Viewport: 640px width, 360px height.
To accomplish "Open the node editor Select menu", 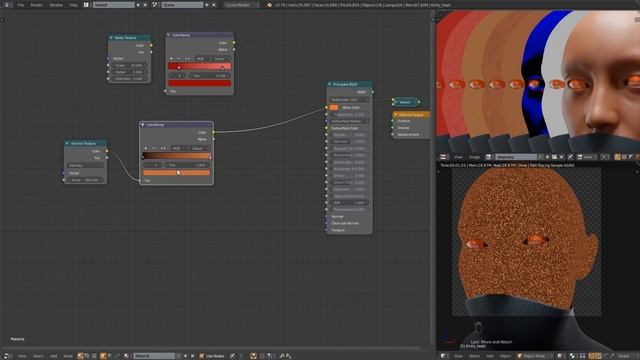I will click(38, 356).
